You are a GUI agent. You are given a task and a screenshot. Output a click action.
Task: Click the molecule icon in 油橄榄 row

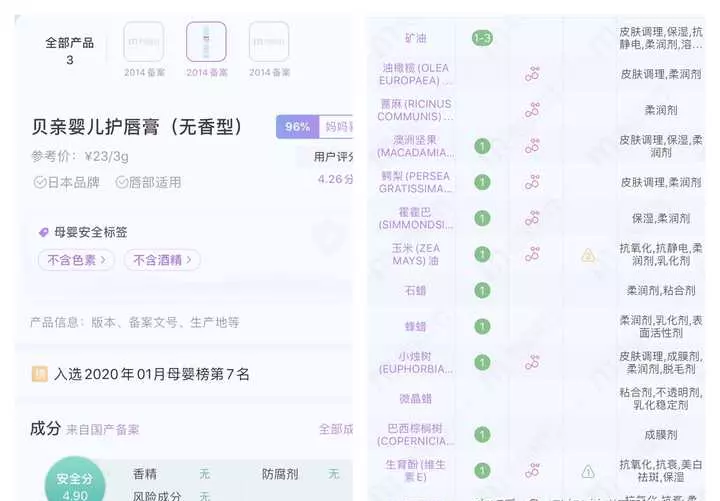point(532,74)
